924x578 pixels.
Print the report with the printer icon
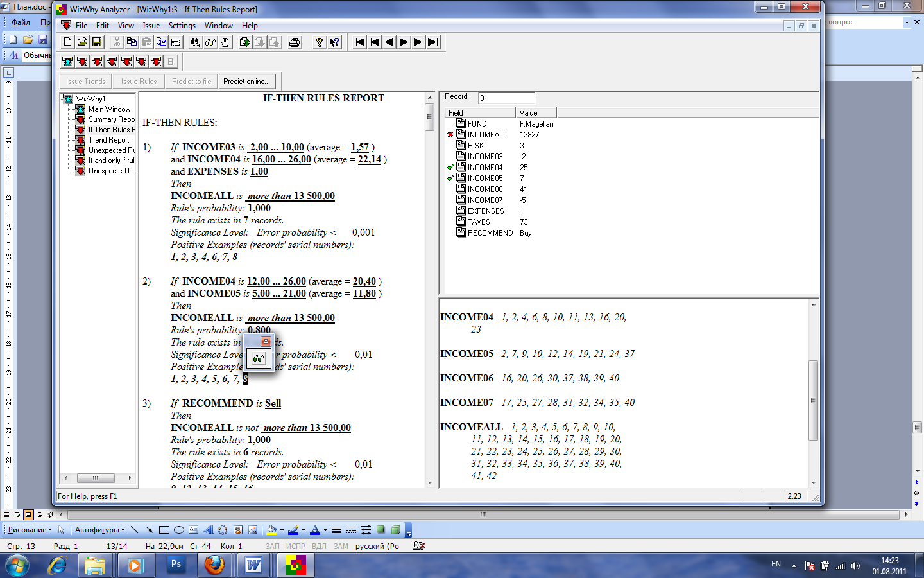[x=295, y=42]
